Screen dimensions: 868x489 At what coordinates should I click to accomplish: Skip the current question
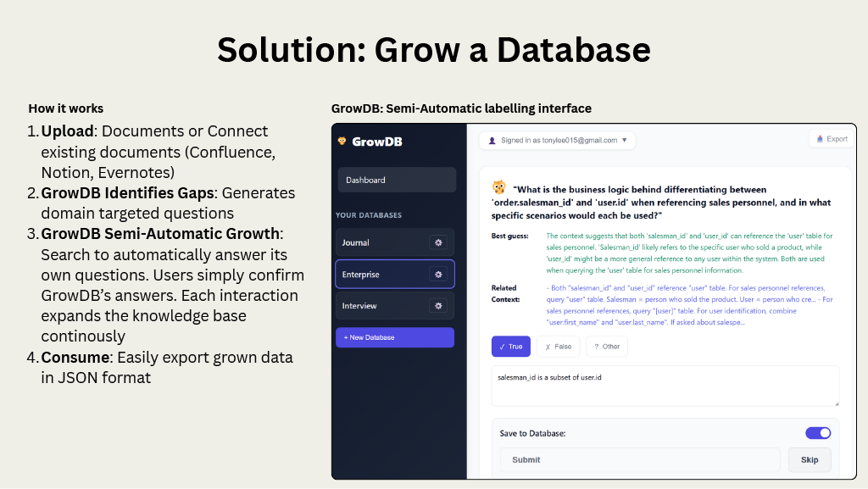point(809,459)
